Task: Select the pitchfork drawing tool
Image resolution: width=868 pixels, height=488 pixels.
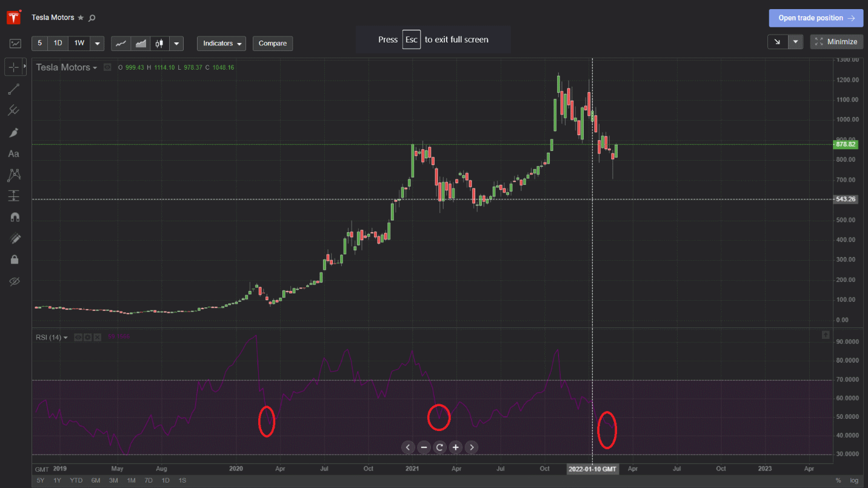Action: point(14,110)
